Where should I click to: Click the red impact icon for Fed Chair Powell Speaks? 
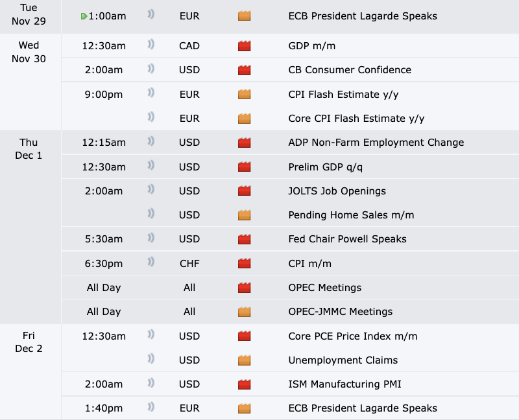click(x=245, y=239)
